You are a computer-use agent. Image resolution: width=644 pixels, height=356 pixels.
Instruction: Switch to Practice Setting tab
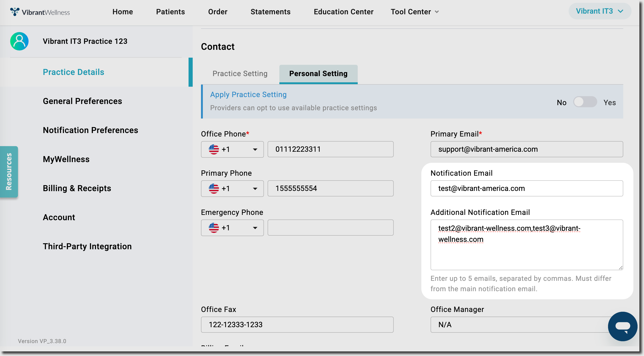[240, 74]
